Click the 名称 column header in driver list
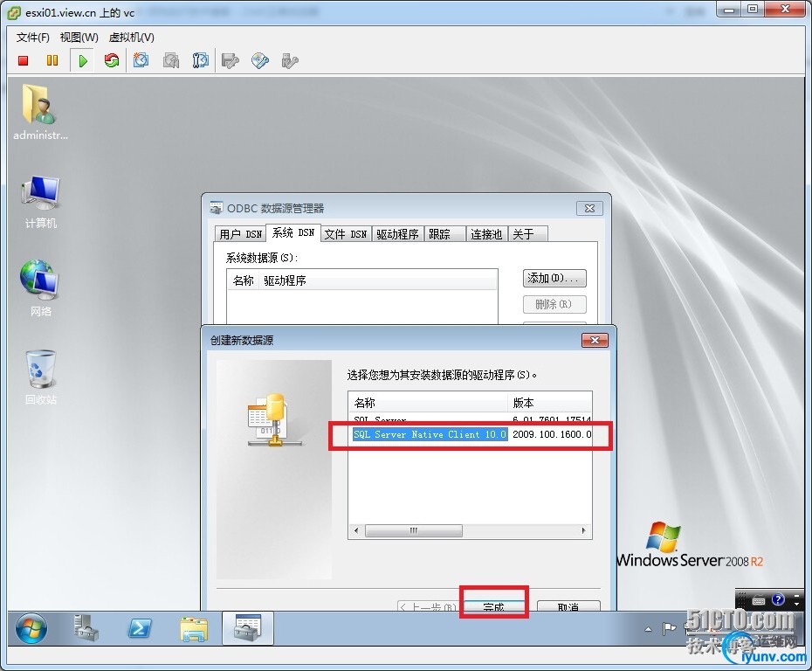 pyautogui.click(x=428, y=403)
